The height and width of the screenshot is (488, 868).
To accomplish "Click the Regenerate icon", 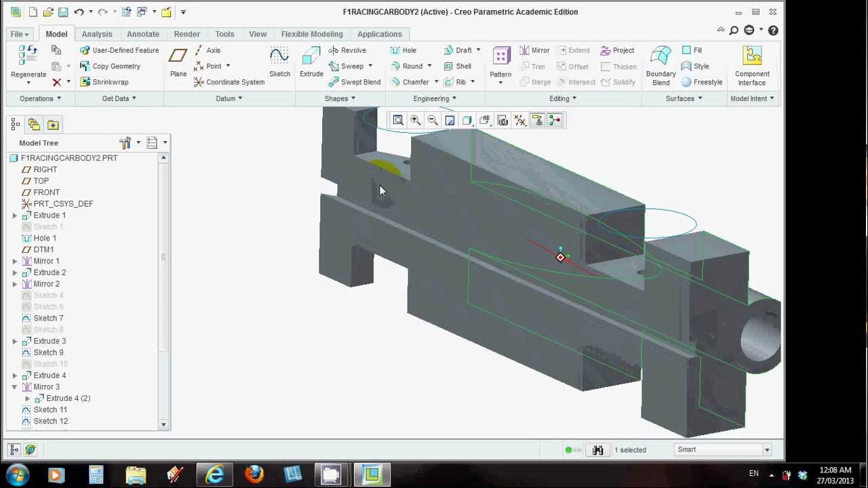I will tap(28, 56).
